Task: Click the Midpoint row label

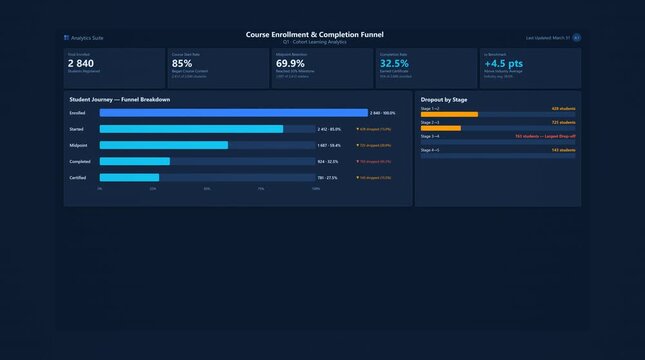Action: click(x=78, y=145)
